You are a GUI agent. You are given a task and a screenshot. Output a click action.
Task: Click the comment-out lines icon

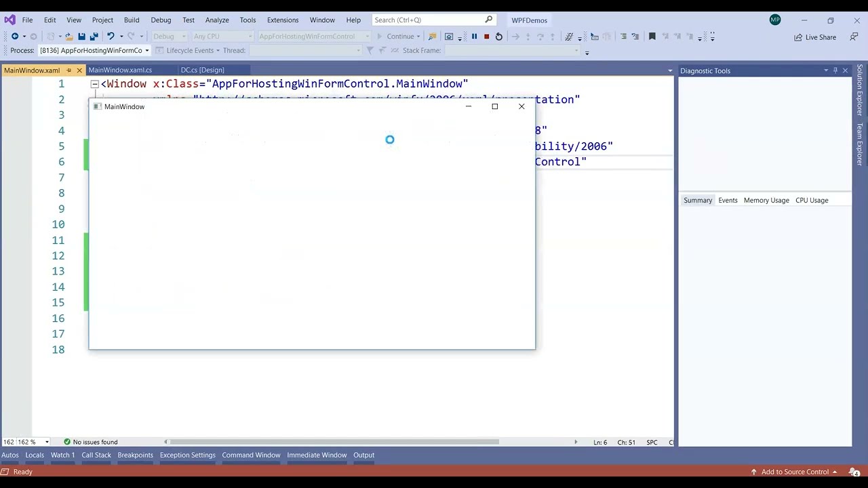pos(624,37)
